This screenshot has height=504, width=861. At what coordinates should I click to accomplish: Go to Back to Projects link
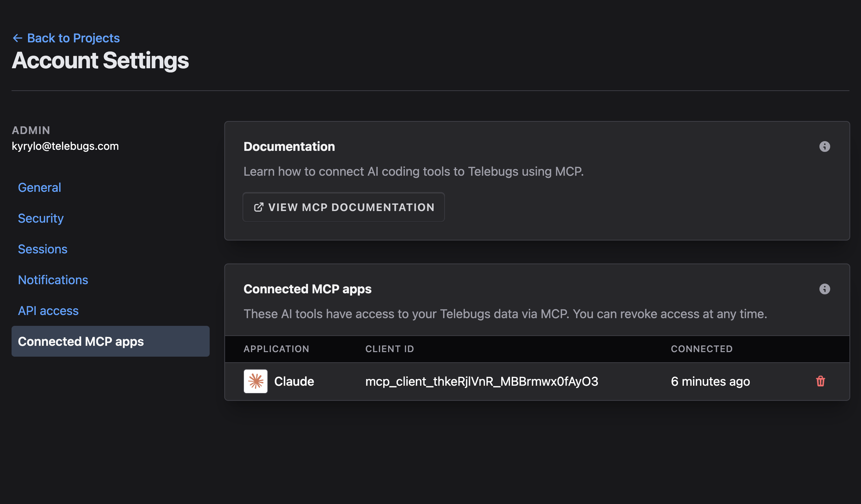(73, 38)
